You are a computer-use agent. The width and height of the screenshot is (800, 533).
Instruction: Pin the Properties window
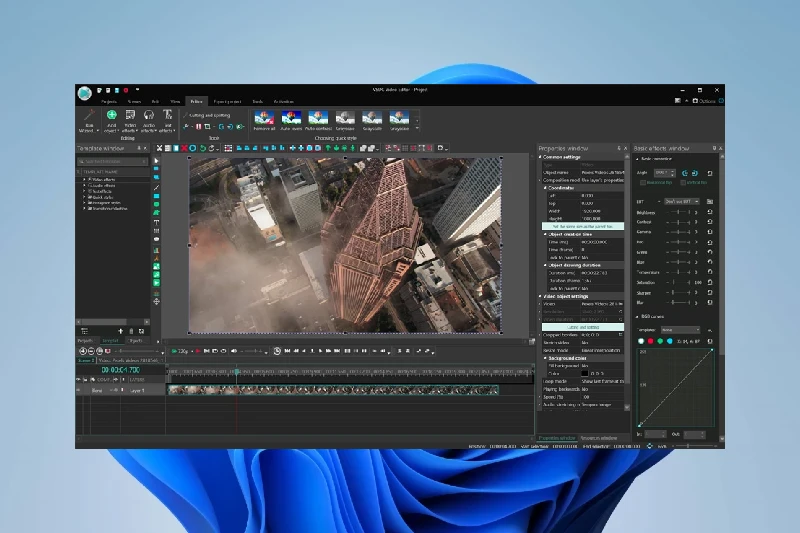619,148
